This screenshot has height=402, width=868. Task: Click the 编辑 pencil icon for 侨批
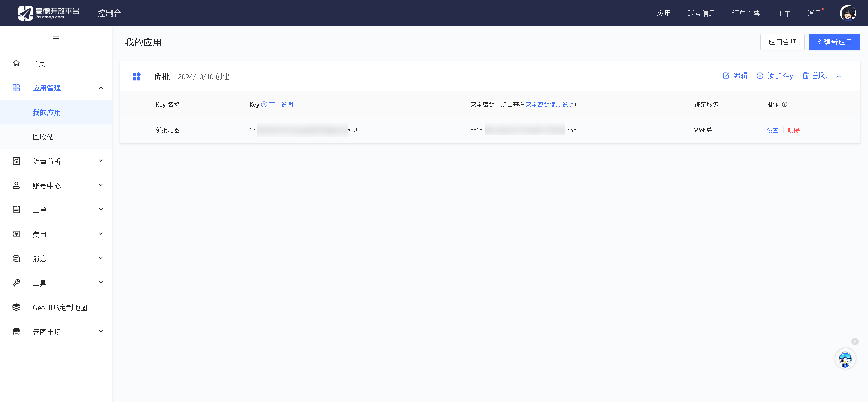pyautogui.click(x=726, y=76)
